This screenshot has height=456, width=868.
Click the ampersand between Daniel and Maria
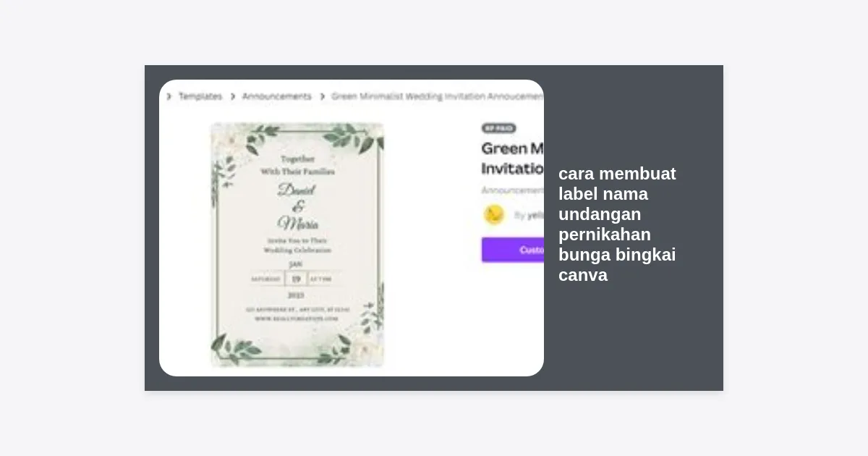click(x=297, y=206)
